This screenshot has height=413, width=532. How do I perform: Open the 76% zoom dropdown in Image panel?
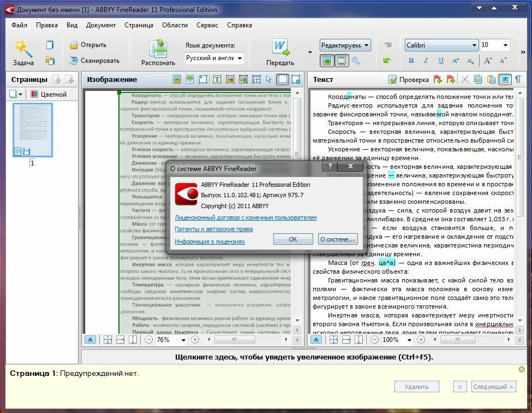(x=183, y=340)
